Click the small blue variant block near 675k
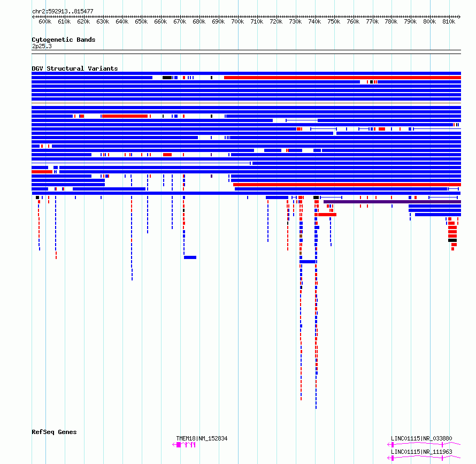Viewport: 476px width, 464px height. click(x=190, y=257)
